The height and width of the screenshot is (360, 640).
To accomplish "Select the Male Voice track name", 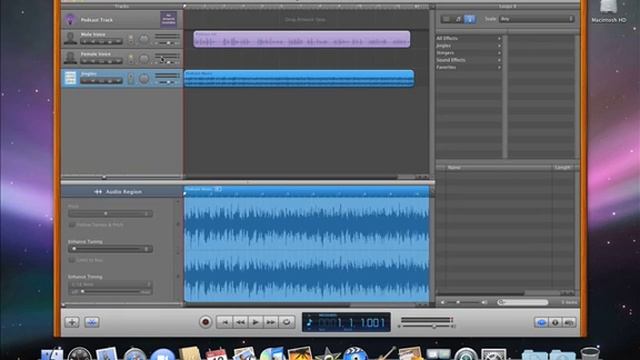I will pyautogui.click(x=93, y=35).
